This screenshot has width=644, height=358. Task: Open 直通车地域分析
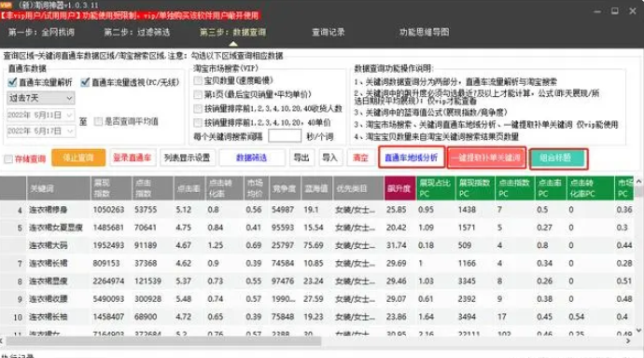411,158
